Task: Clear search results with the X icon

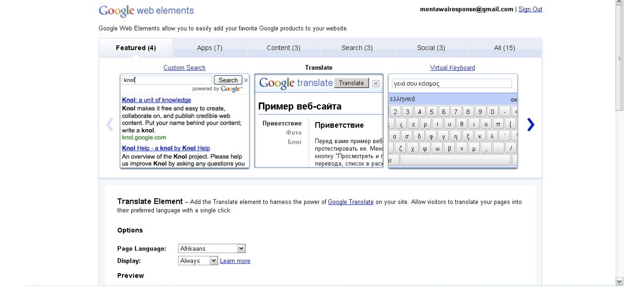Action: coord(246,80)
